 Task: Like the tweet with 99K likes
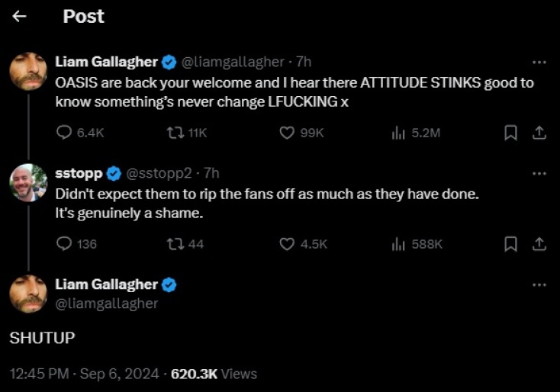point(287,133)
